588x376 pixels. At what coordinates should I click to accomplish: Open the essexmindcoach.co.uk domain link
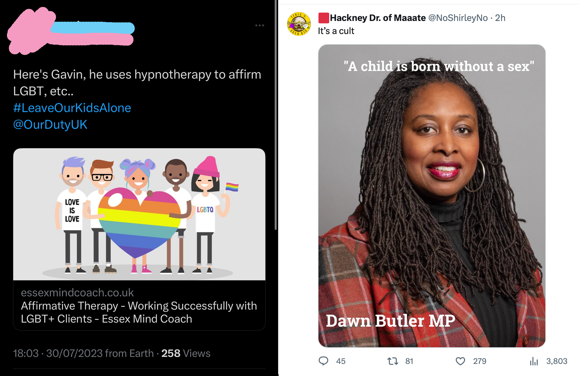pyautogui.click(x=77, y=293)
